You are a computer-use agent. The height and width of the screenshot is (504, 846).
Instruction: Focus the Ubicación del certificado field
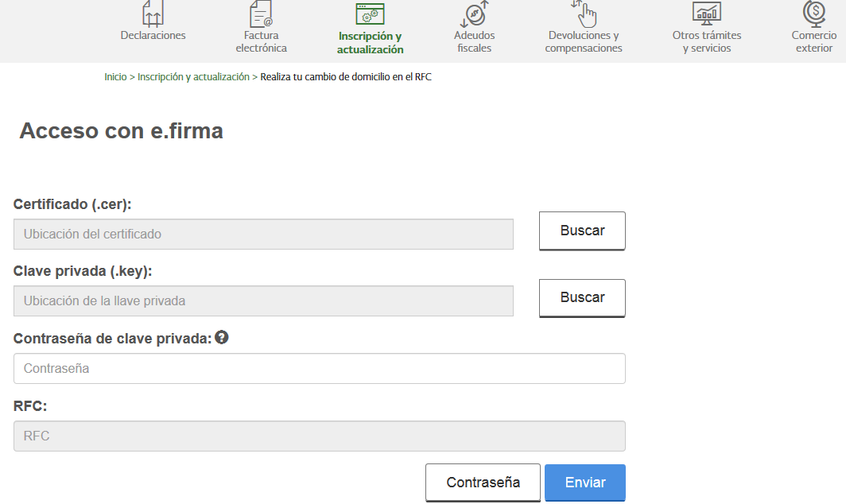coord(263,235)
